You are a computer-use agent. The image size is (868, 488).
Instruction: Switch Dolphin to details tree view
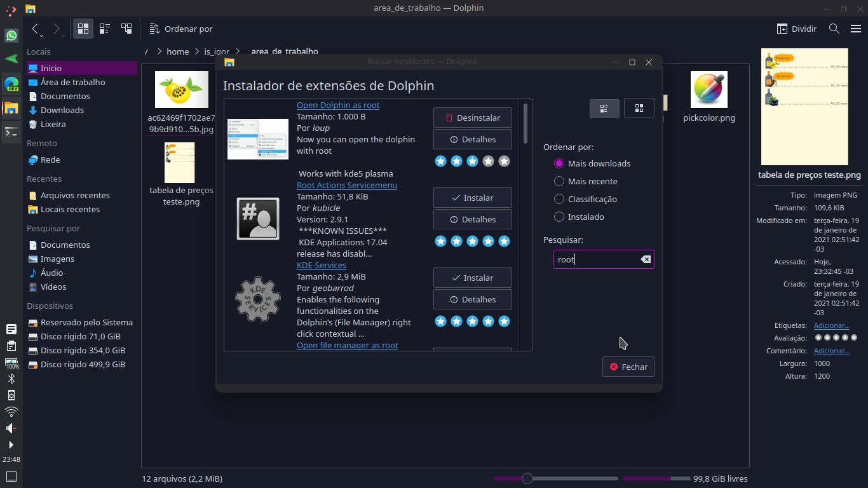[x=126, y=29]
